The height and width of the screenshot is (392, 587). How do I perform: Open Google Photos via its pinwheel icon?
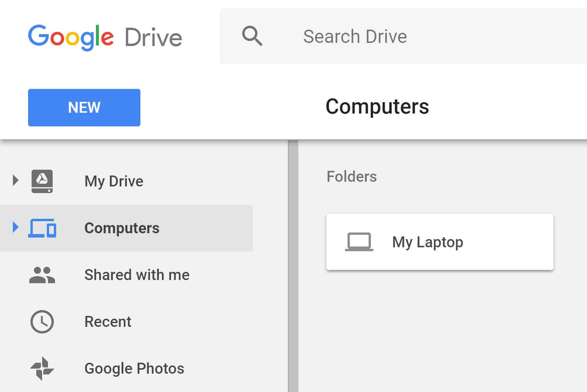42,368
